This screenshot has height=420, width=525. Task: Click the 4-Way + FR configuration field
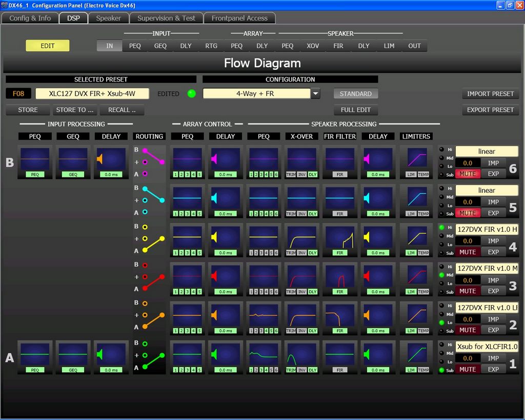pos(256,94)
